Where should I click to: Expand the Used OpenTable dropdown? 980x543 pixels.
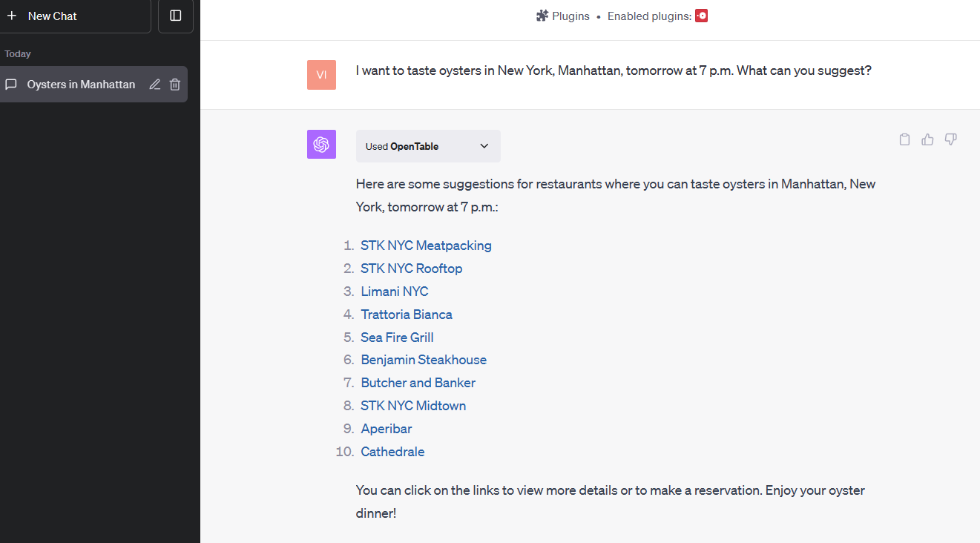428,146
